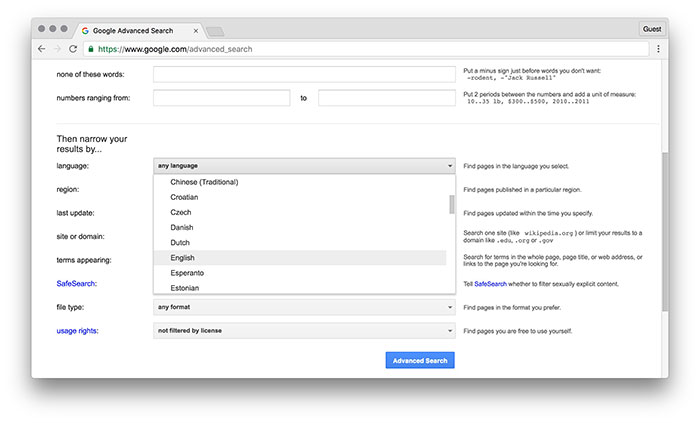Click 'Find pages you are free to use yourself.'

click(518, 331)
